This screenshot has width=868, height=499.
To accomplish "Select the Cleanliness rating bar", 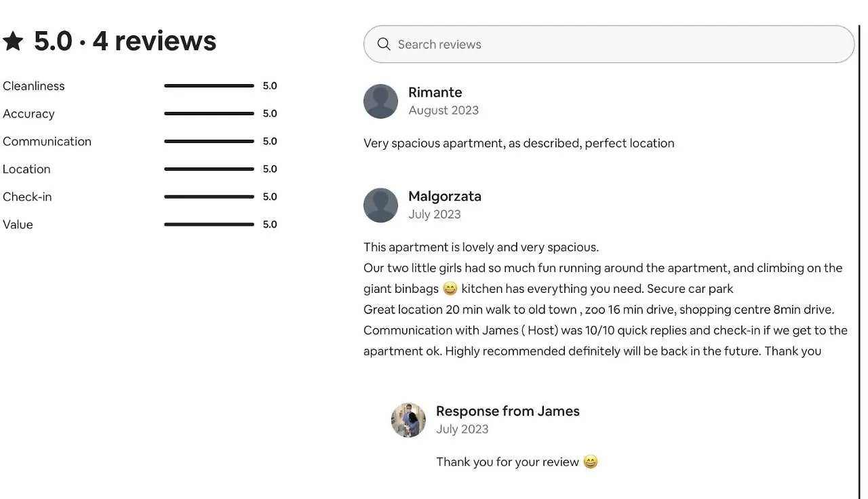I will 209,86.
